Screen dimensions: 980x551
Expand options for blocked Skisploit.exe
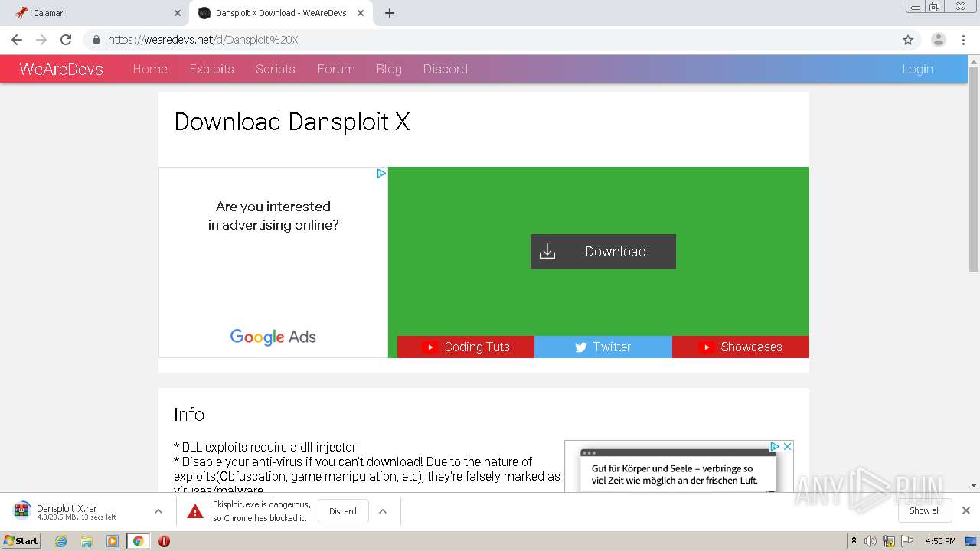pos(383,511)
